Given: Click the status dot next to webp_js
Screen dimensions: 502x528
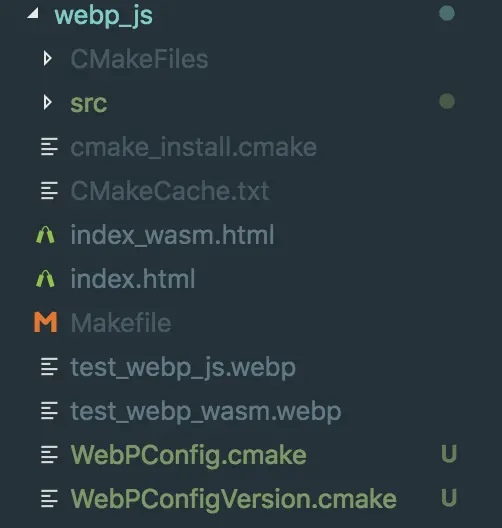Looking at the screenshot, I should pyautogui.click(x=447, y=13).
